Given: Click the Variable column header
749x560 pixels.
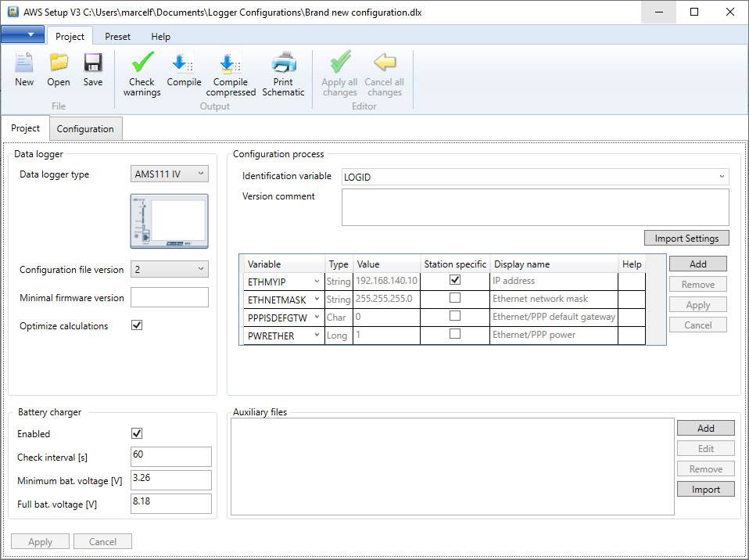Looking at the screenshot, I should 284,264.
